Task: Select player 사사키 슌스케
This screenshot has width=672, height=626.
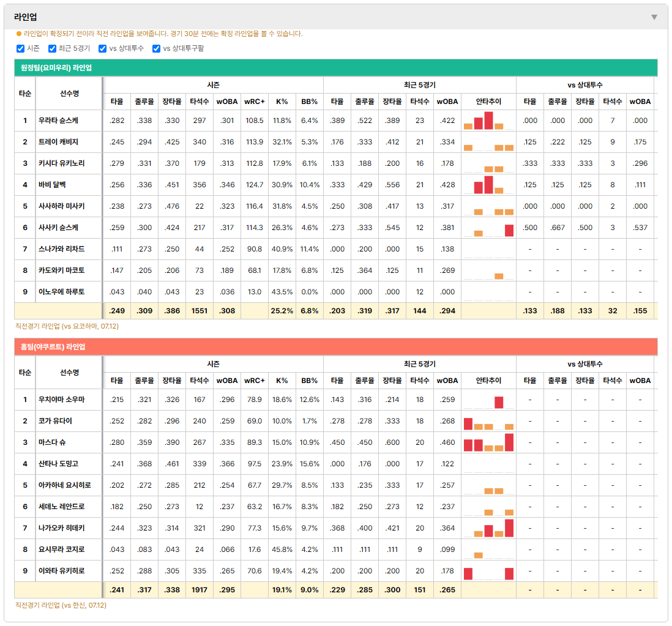Action: 58,228
